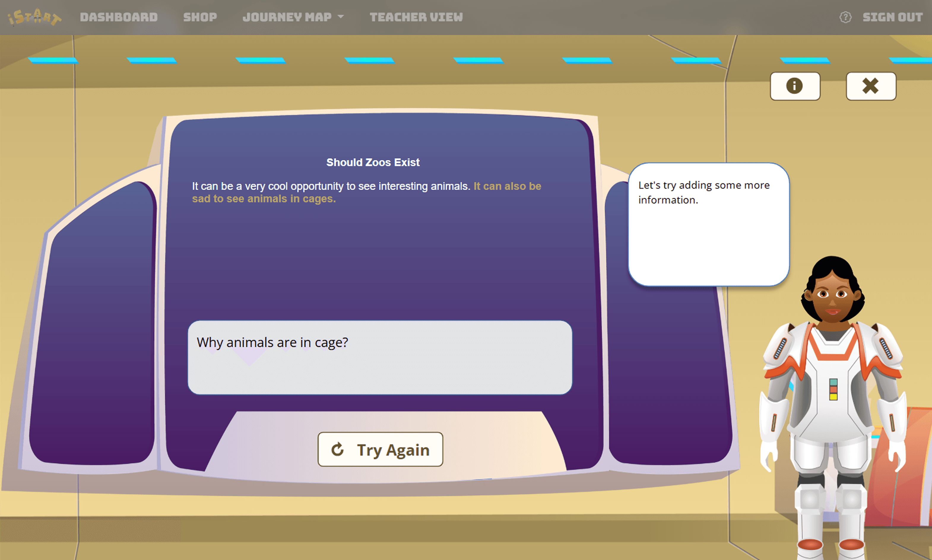
Task: Click the highlighted yellow target sentence
Action: tap(264, 199)
